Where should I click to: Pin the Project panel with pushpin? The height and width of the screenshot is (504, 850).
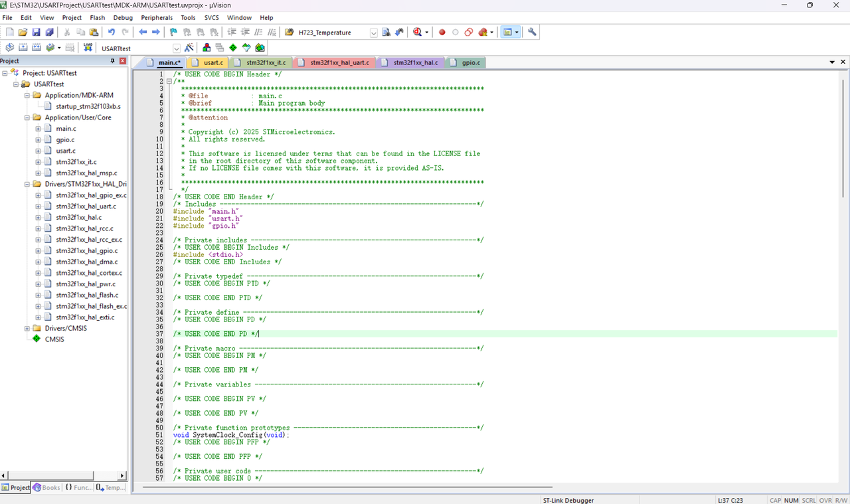coord(112,61)
